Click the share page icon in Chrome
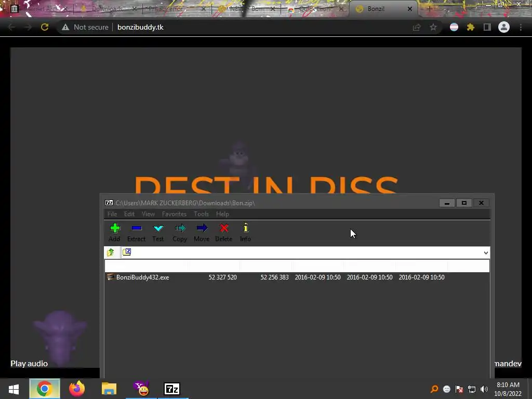 point(417,27)
